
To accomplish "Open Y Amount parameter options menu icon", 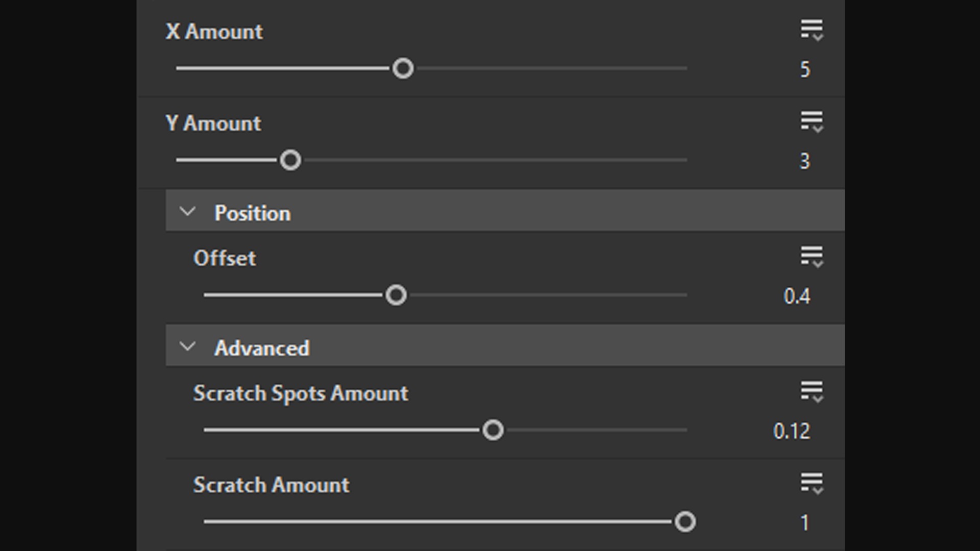I will coord(811,122).
